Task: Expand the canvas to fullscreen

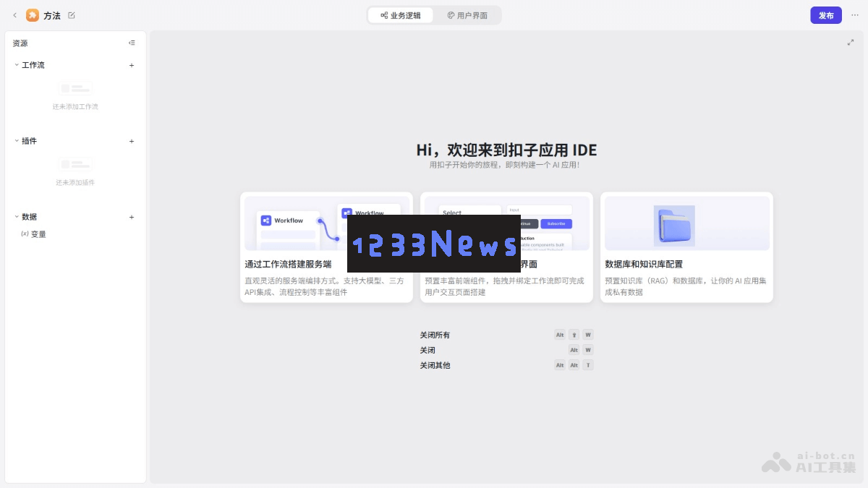Action: coord(851,43)
